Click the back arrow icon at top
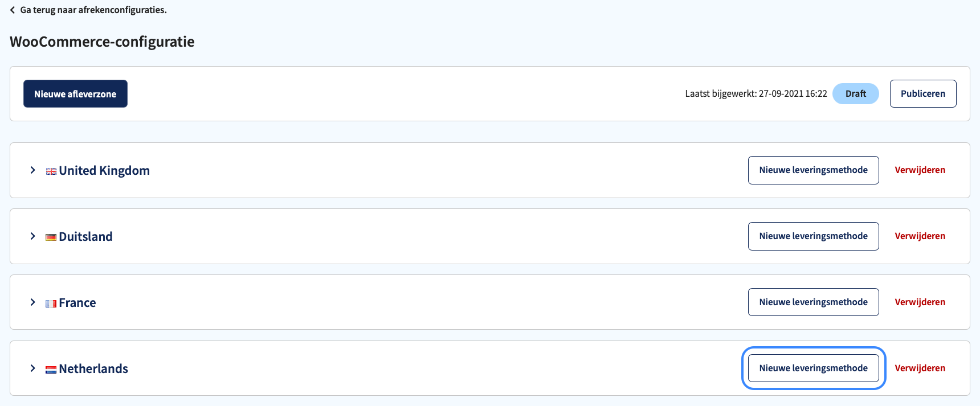 tap(13, 10)
